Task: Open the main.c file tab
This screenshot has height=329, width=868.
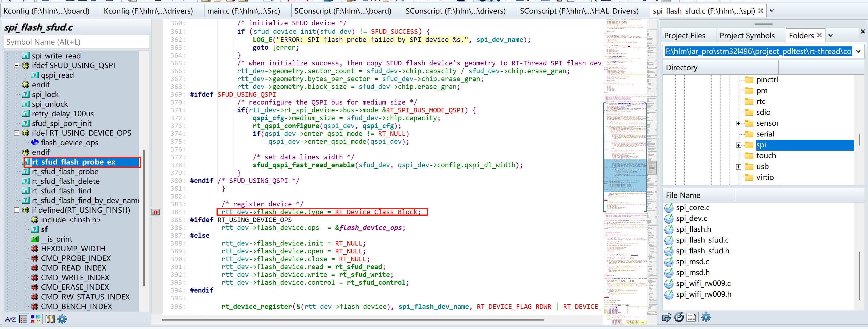Action: [x=243, y=11]
